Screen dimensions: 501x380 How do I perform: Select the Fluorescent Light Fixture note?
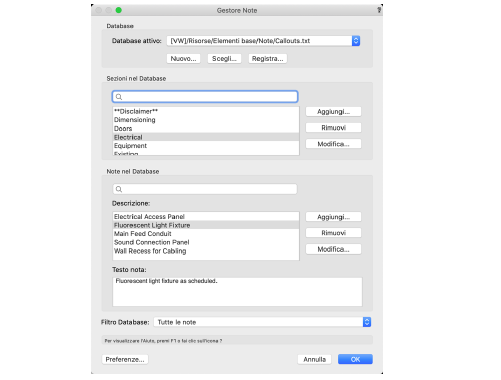[206, 225]
